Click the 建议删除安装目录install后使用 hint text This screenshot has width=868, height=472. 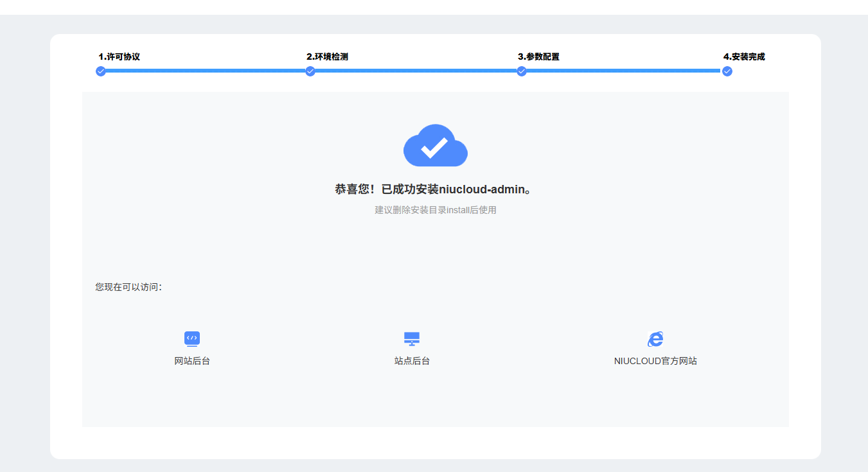[435, 210]
